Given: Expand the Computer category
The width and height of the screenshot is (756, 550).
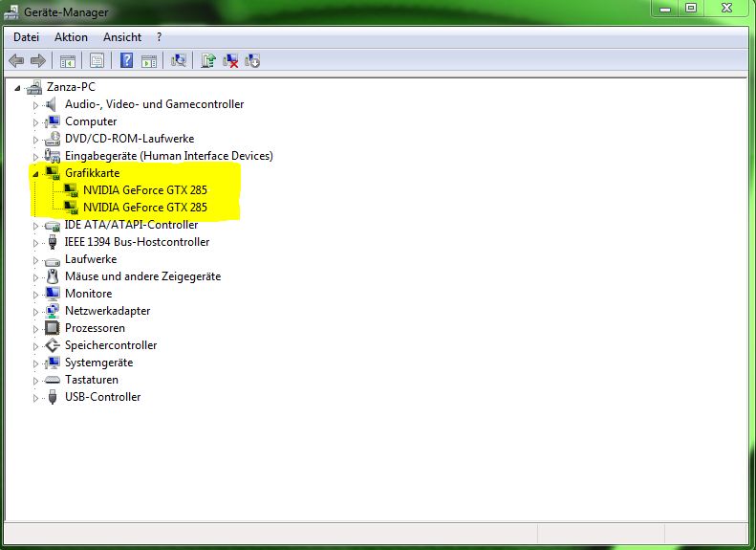Looking at the screenshot, I should [35, 122].
